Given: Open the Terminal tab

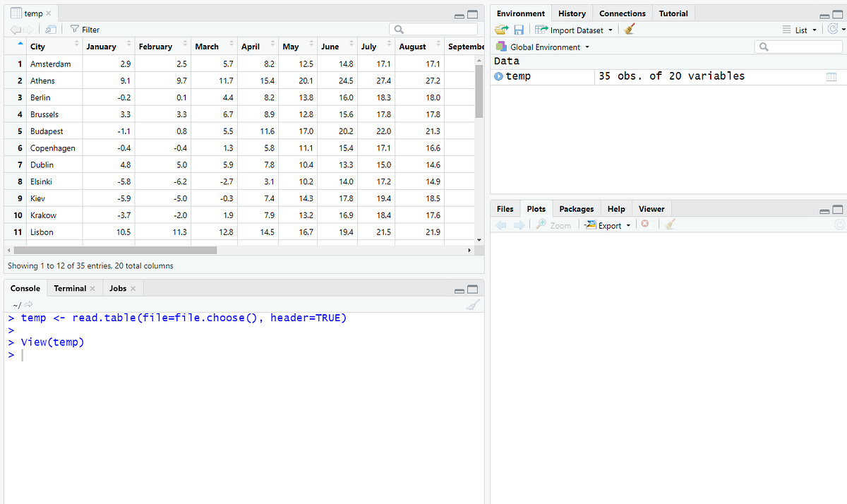Looking at the screenshot, I should (x=69, y=288).
